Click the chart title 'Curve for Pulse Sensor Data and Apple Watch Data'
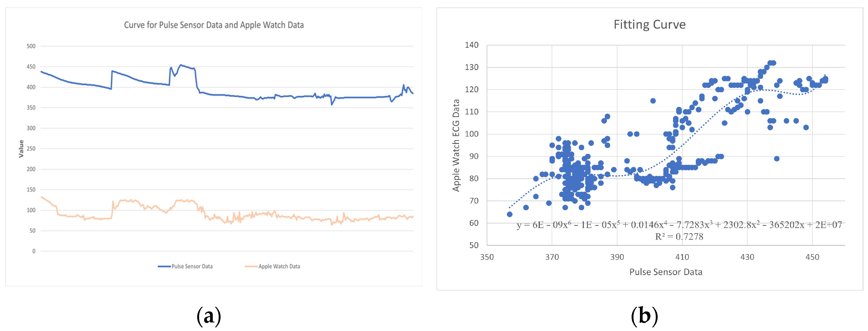 click(x=214, y=25)
